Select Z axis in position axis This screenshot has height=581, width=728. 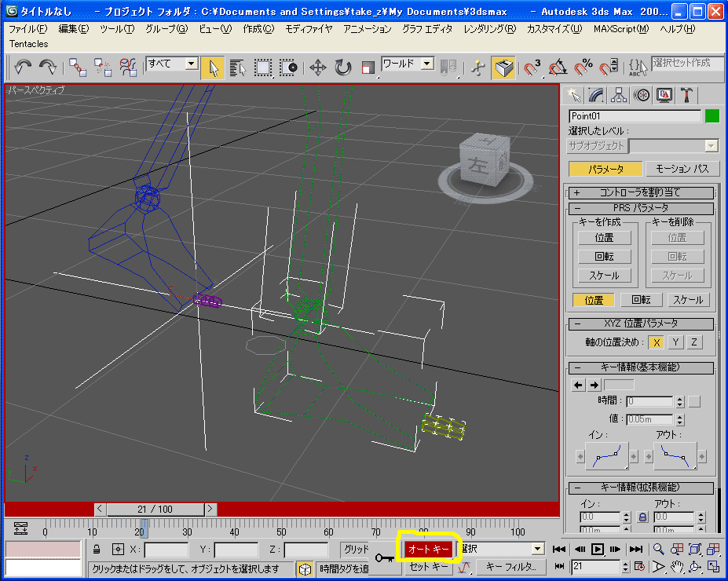694,342
